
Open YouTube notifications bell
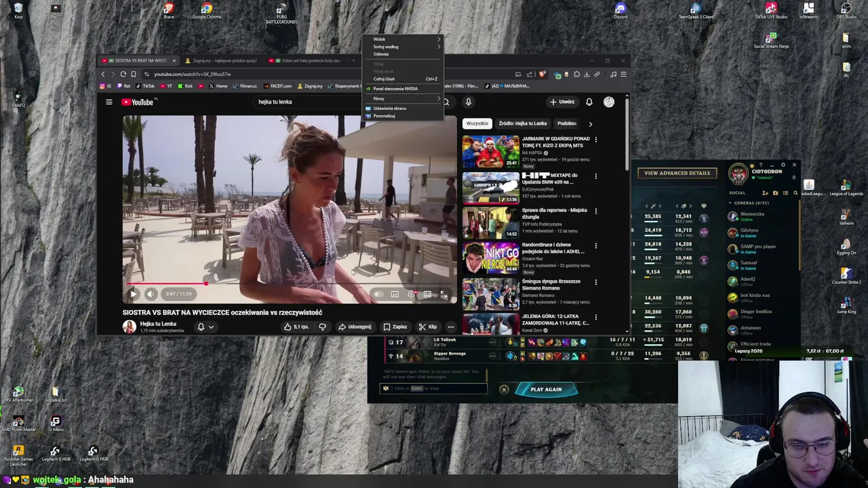(x=589, y=102)
